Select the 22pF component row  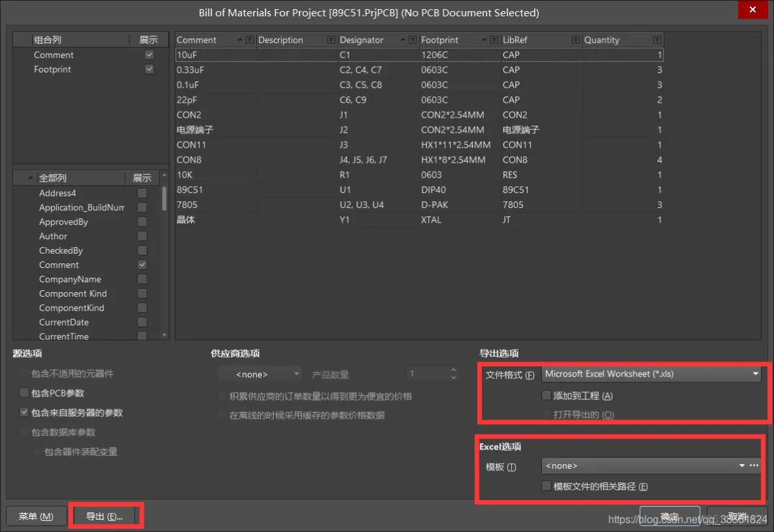[419, 100]
